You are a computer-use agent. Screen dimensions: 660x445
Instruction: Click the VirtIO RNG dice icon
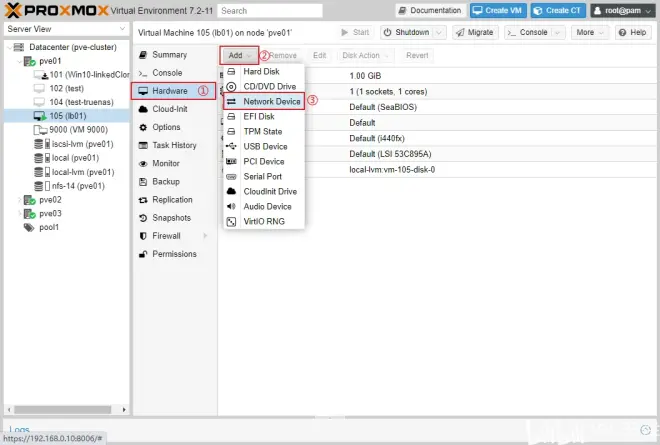231,221
